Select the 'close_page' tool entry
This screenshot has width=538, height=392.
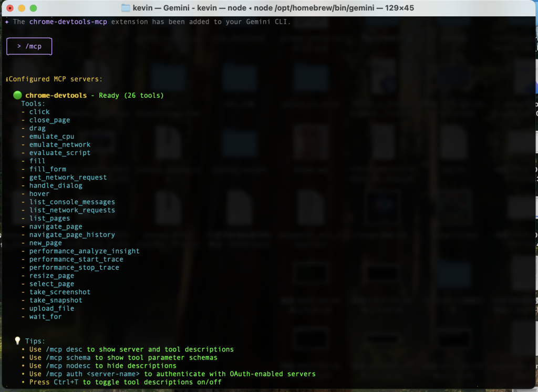[49, 120]
